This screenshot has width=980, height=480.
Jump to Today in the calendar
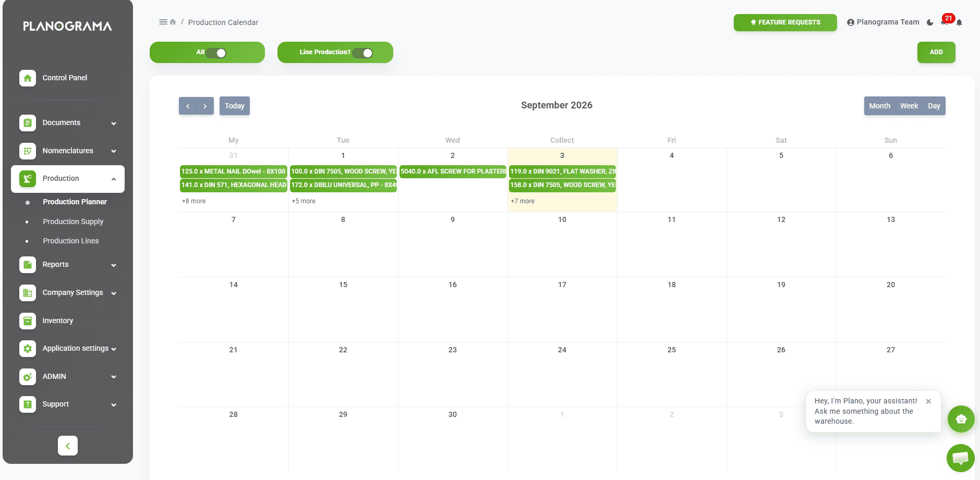pyautogui.click(x=235, y=106)
